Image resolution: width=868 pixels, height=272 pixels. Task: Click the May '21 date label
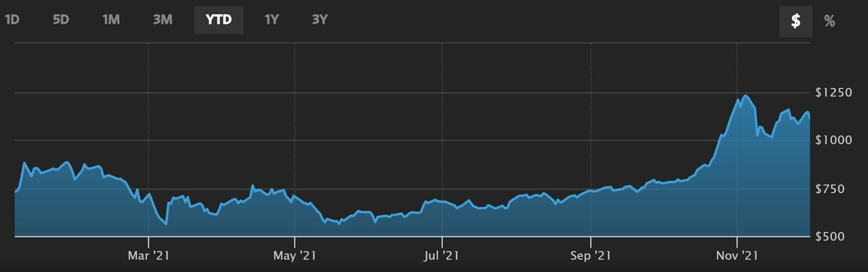click(x=294, y=256)
